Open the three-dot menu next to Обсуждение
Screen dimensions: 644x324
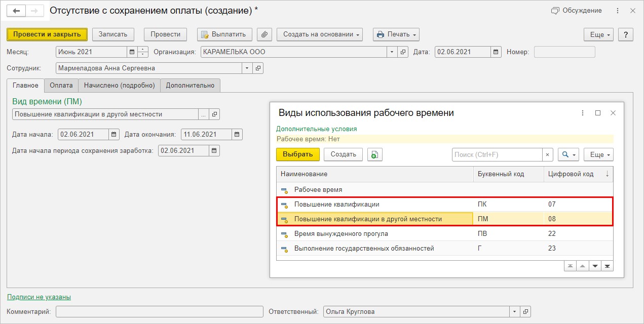(617, 11)
